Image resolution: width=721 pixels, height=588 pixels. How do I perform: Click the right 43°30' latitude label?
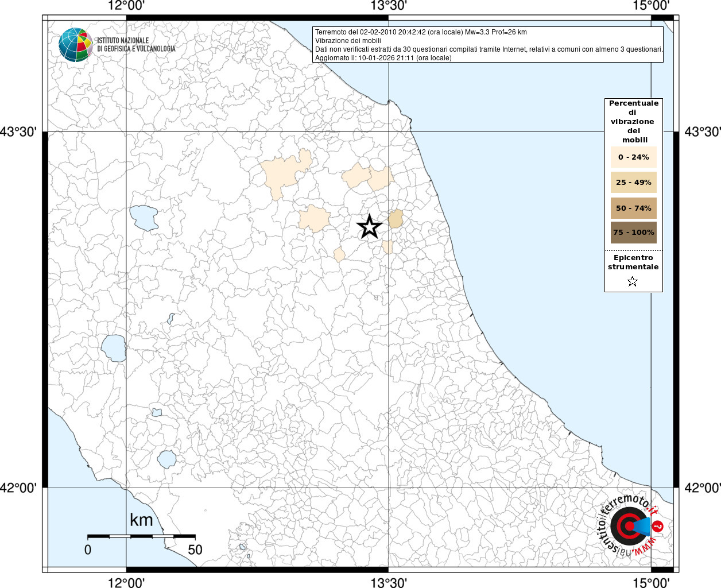pos(703,132)
